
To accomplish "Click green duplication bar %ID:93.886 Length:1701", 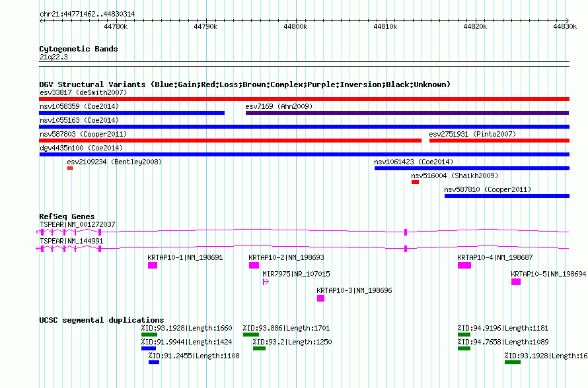I will [251, 335].
